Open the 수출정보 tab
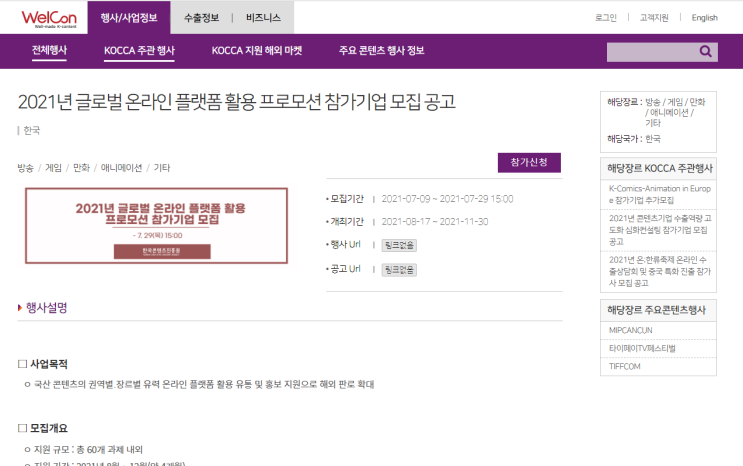 coord(201,18)
